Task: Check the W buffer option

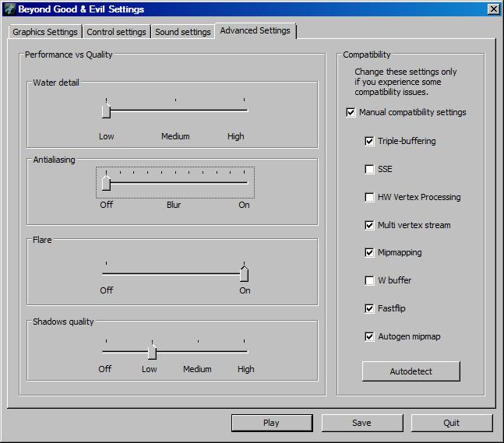Action: click(369, 280)
